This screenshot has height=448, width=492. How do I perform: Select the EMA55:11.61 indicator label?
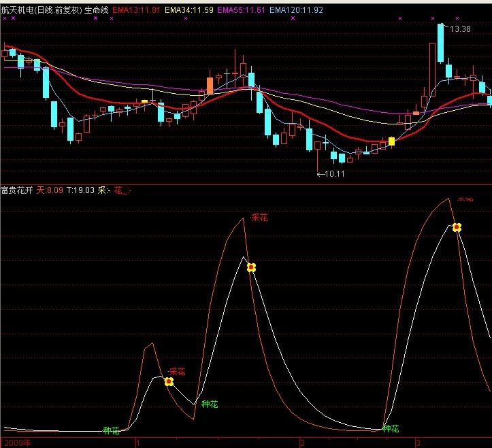click(241, 10)
